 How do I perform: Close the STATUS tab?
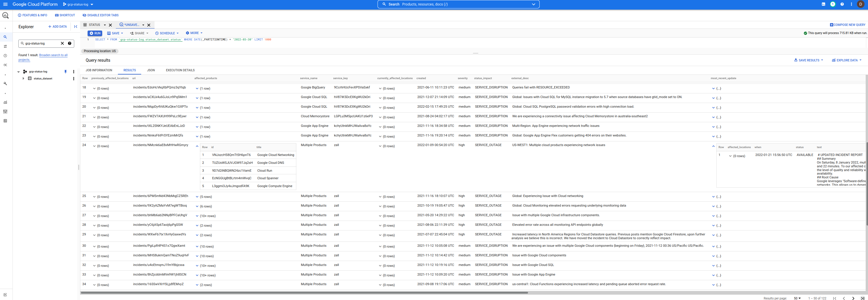110,25
